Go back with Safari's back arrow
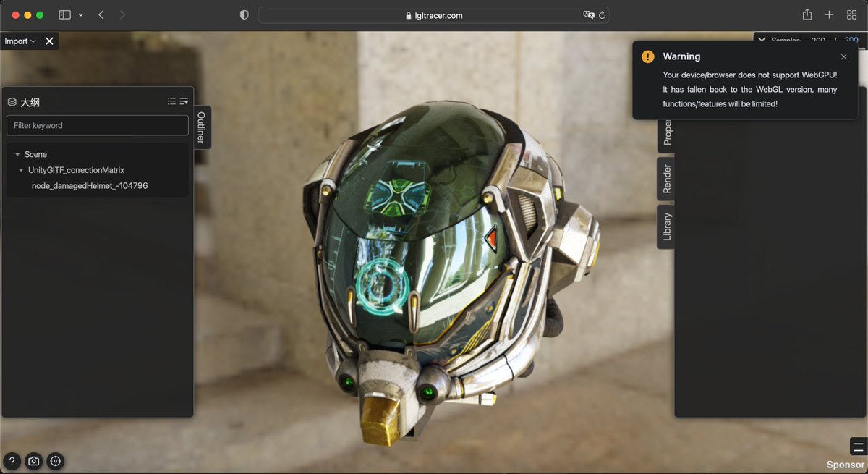868x474 pixels. [101, 15]
